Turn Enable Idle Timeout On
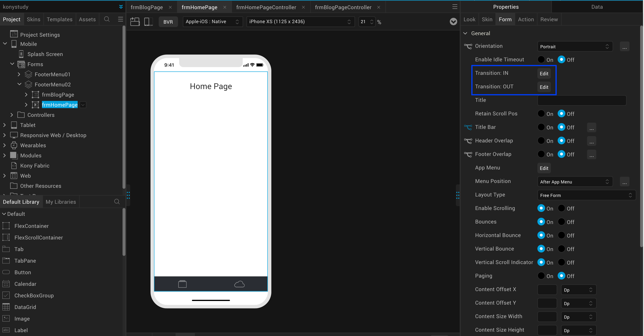The height and width of the screenshot is (336, 644). [x=541, y=60]
